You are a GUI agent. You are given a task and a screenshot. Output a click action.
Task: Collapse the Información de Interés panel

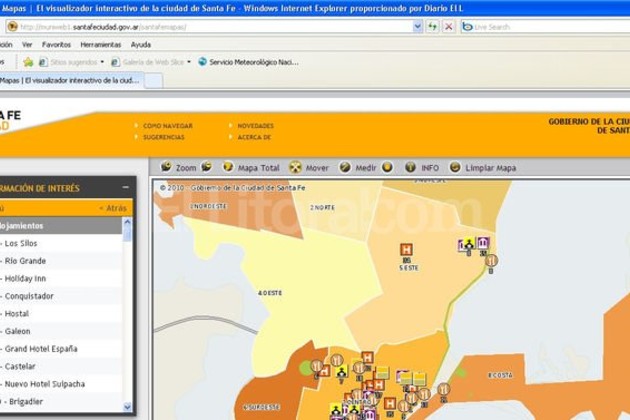click(x=125, y=188)
